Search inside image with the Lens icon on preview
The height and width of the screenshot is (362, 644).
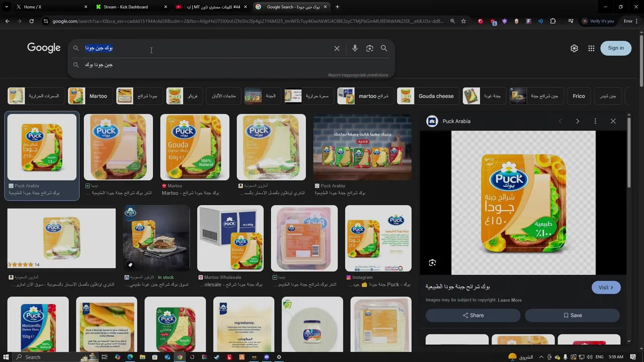(x=432, y=262)
